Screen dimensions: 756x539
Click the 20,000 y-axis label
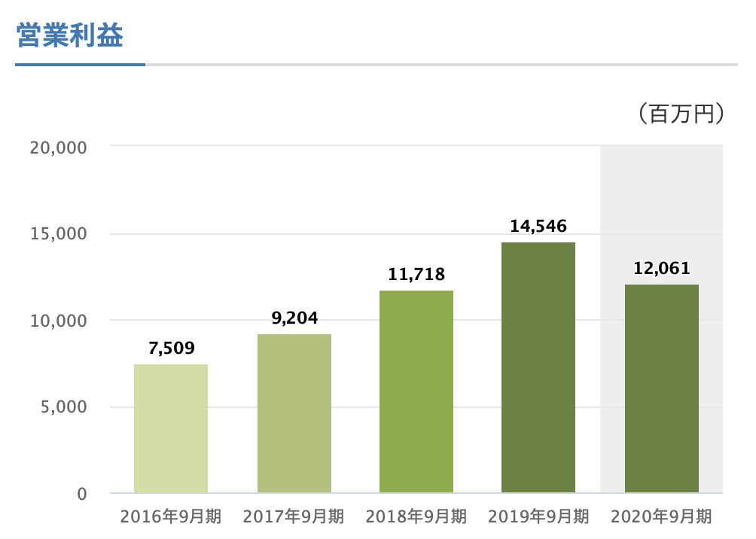pyautogui.click(x=58, y=148)
